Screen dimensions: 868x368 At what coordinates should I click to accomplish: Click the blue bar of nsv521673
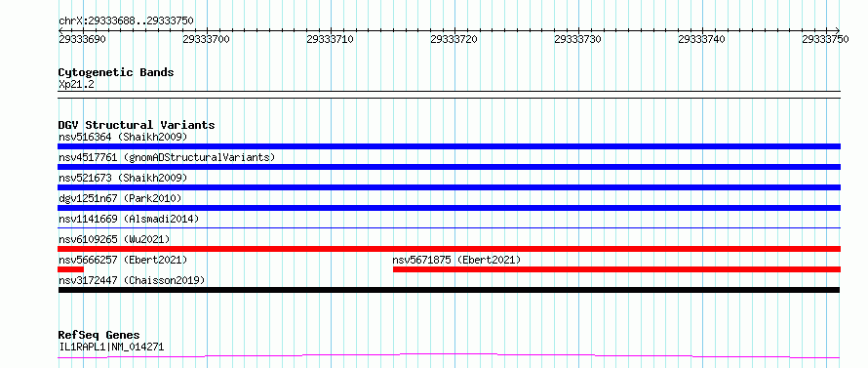coord(449,187)
